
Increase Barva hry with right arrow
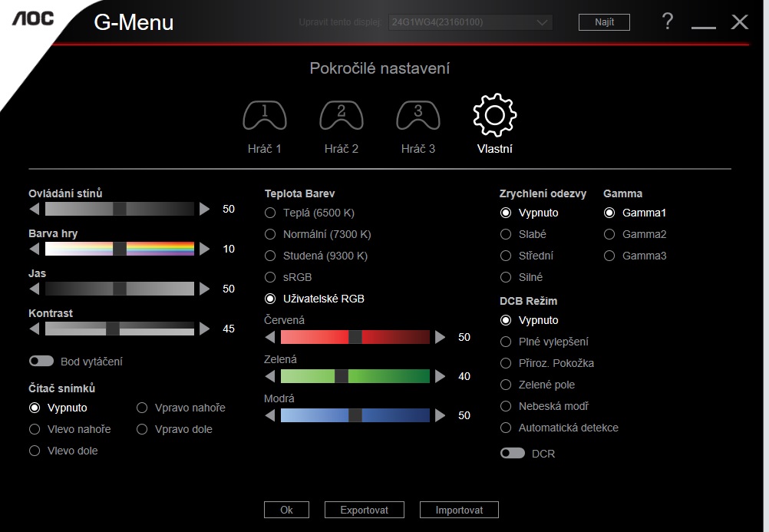(204, 249)
